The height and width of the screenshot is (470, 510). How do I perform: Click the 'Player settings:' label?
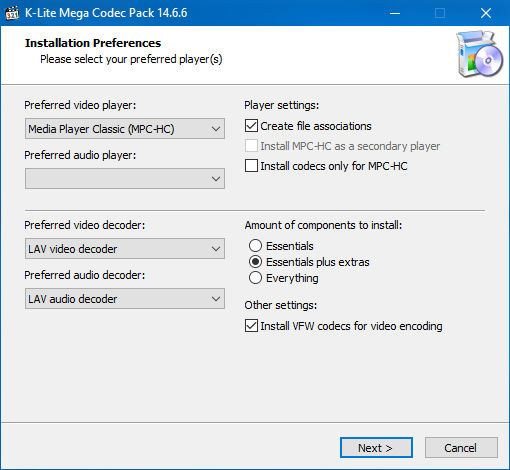point(282,105)
